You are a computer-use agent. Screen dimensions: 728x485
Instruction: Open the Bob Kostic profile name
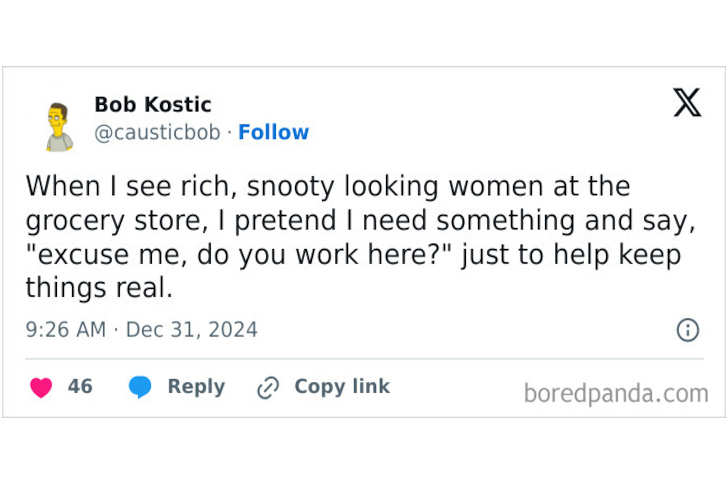click(152, 104)
